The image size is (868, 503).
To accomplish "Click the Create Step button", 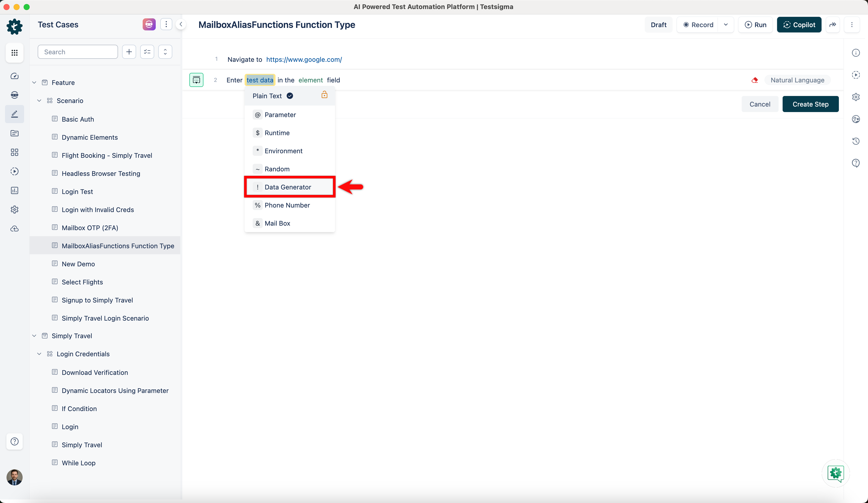I will click(x=810, y=104).
